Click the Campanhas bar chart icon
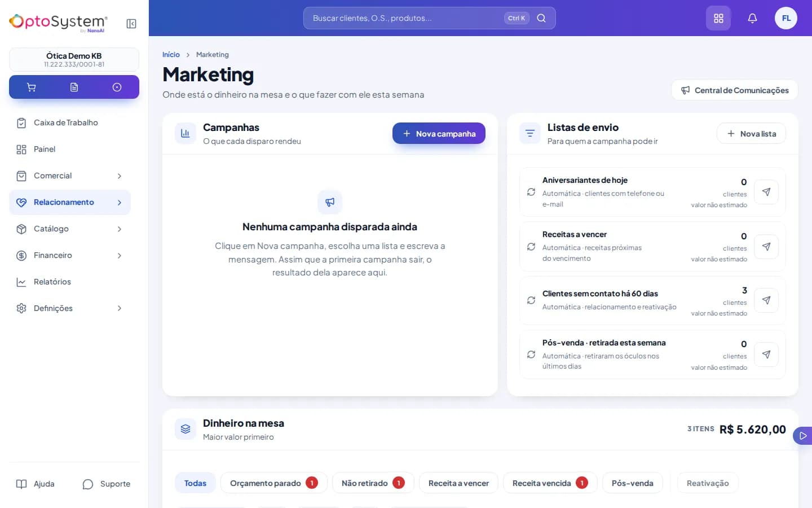812x508 pixels. tap(185, 133)
